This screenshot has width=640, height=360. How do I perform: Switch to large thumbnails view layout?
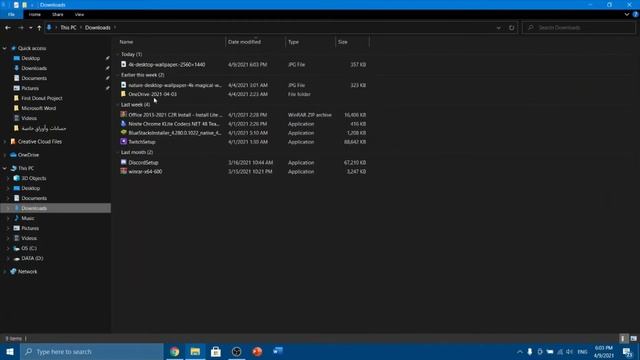[633, 338]
